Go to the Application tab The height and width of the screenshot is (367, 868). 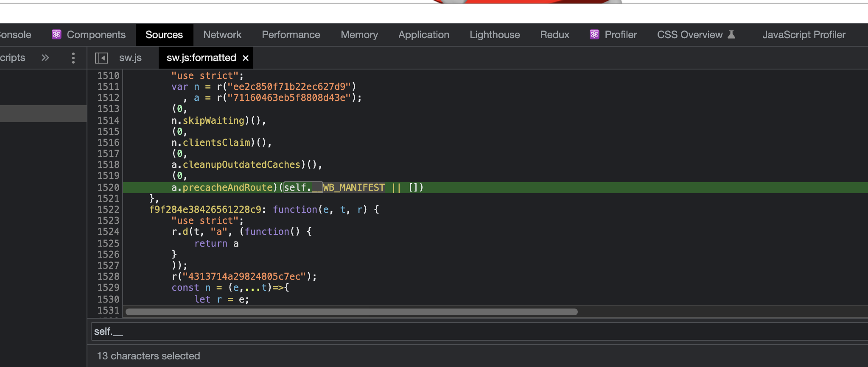pos(424,35)
